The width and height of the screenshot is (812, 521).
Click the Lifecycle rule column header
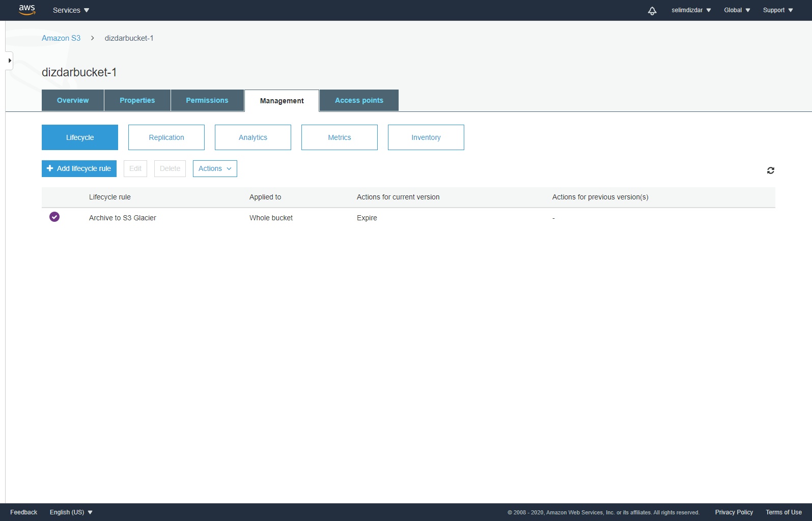coord(110,197)
